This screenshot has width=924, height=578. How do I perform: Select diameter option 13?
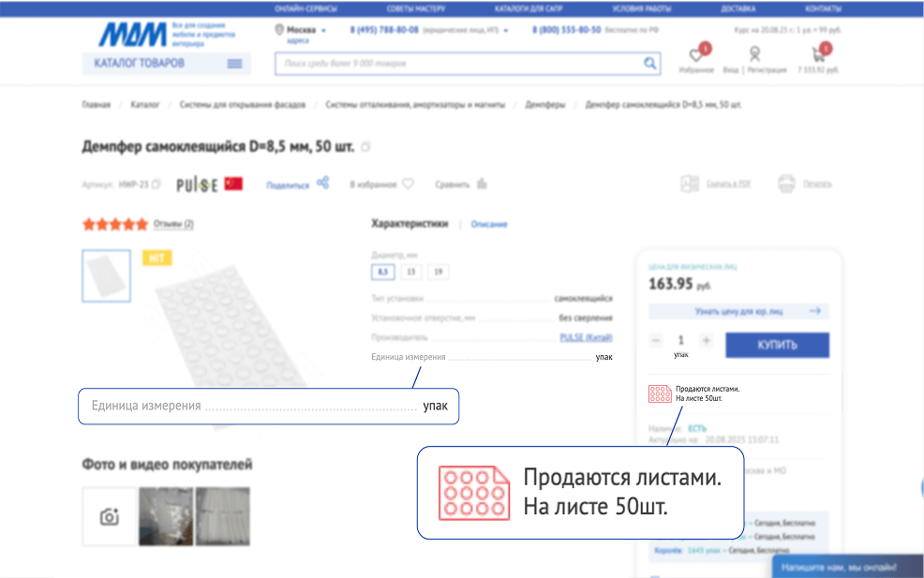coord(410,273)
